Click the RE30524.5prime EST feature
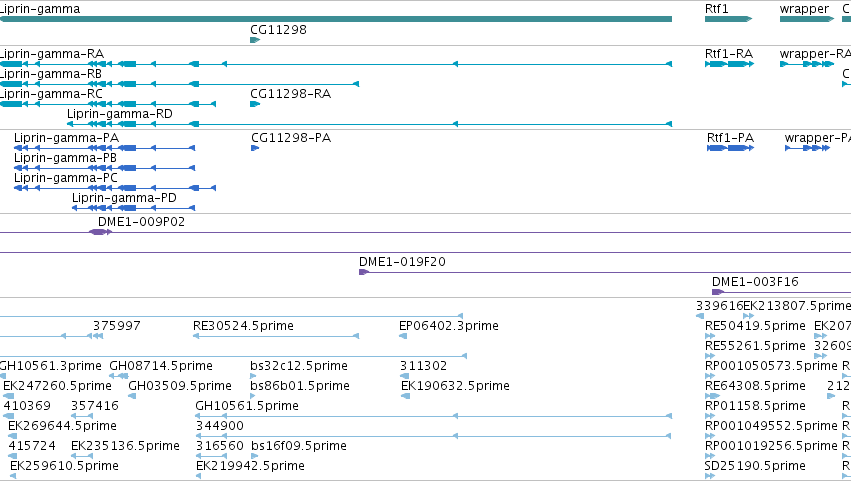Viewport: 851px width, 481px height. pyautogui.click(x=276, y=336)
